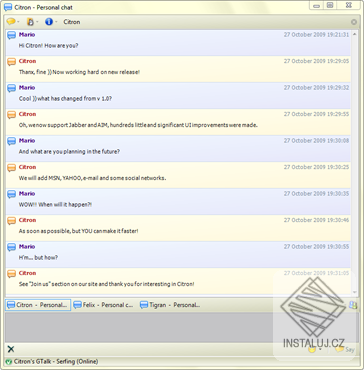364x370 pixels.
Task: Switch to the Felix - Personal chat tab
Action: [103, 305]
